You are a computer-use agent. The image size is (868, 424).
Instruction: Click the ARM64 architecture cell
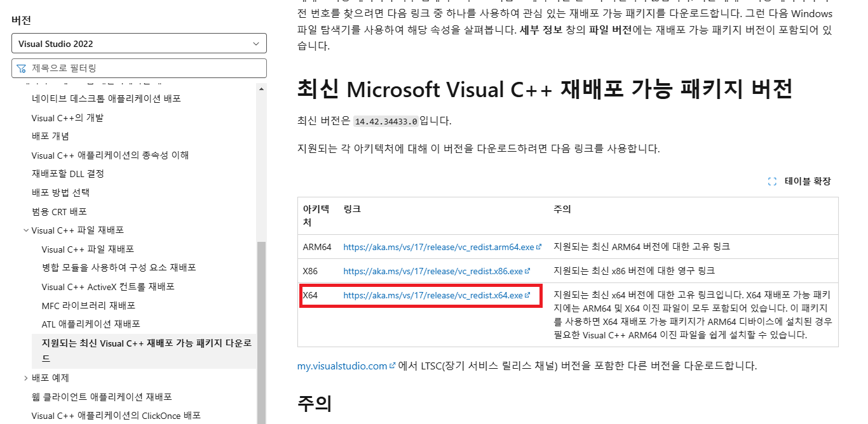coord(318,247)
